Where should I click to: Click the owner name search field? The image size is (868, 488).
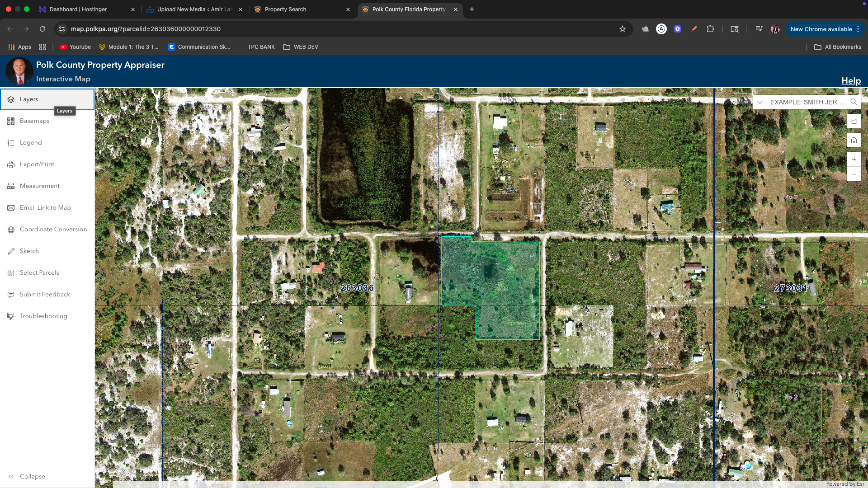pos(806,102)
